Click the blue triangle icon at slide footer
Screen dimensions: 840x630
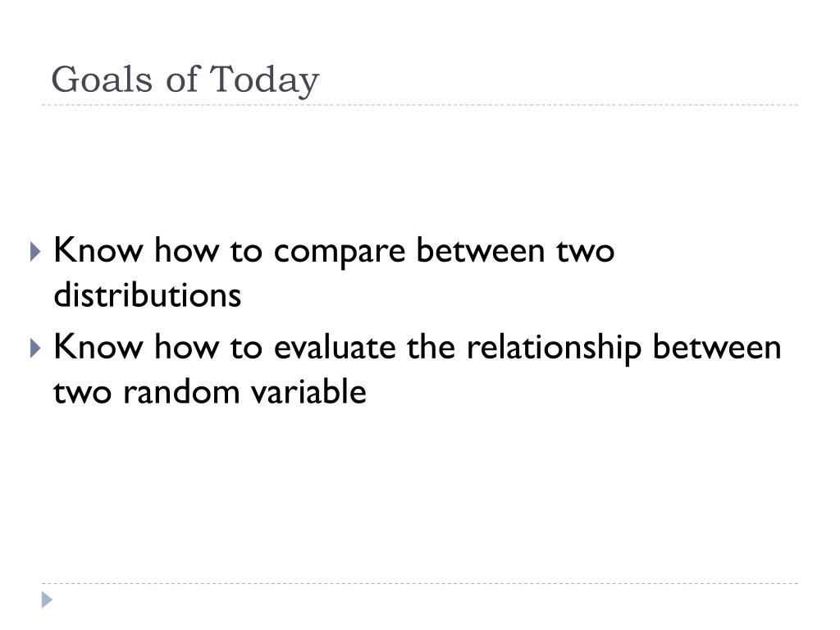pos(47,600)
